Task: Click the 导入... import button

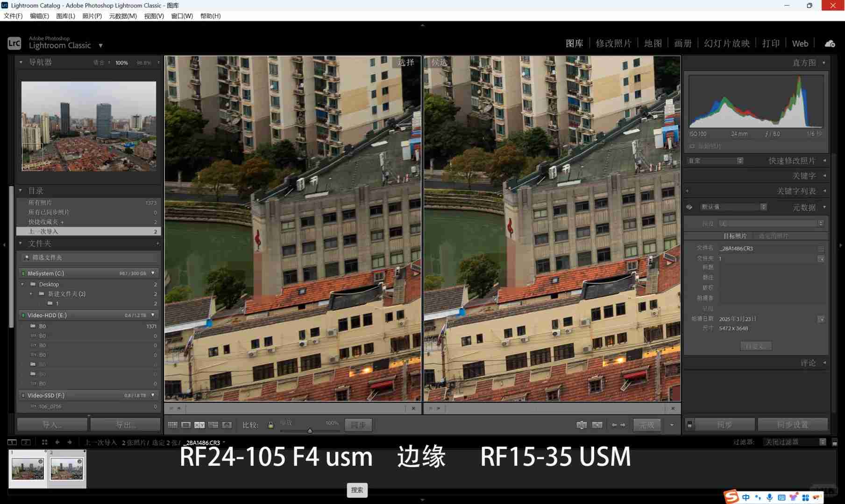Action: 52,425
